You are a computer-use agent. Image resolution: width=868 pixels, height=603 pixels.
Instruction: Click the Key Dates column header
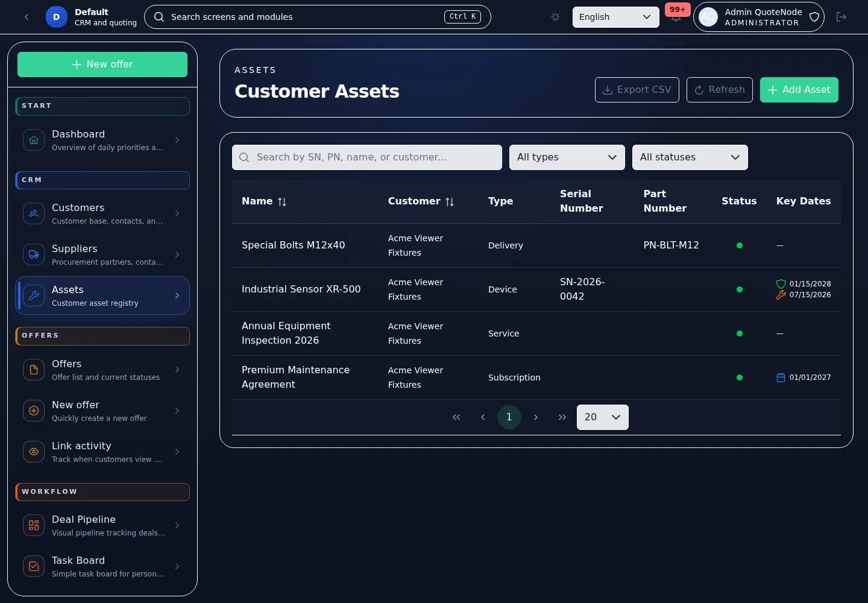click(x=804, y=201)
